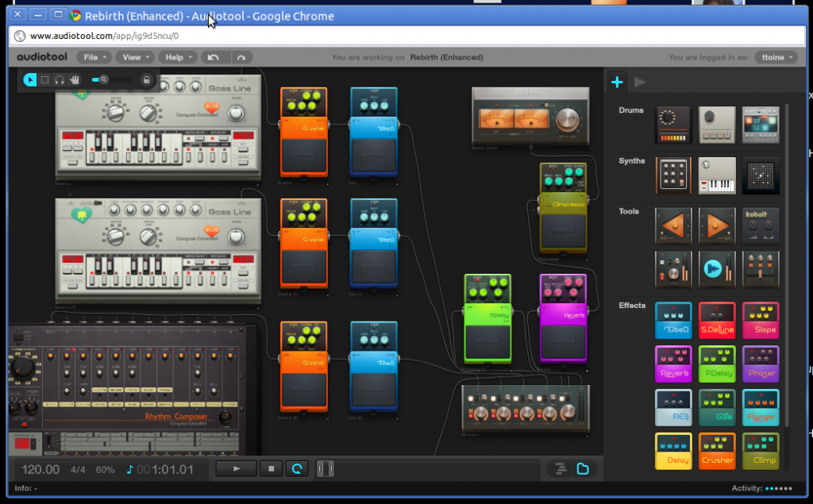The image size is (813, 504).
Task: Toggle the Compressor pedal footswitch on desktop
Action: 563,230
